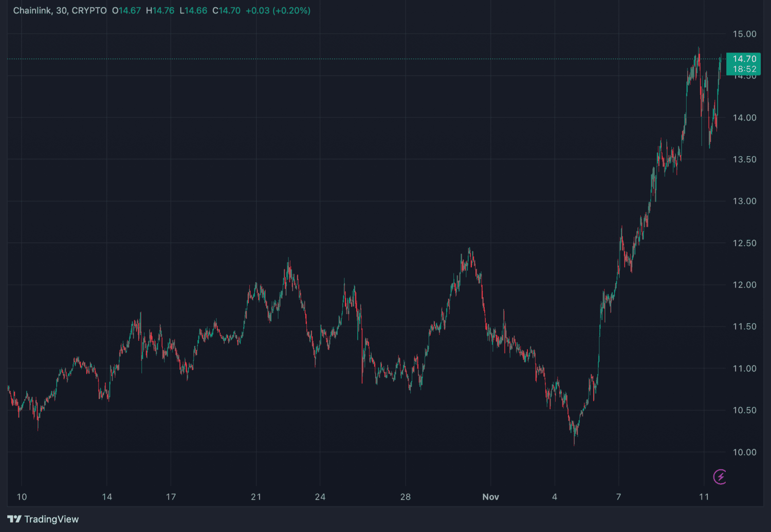Open the TradingView text link

pos(51,519)
